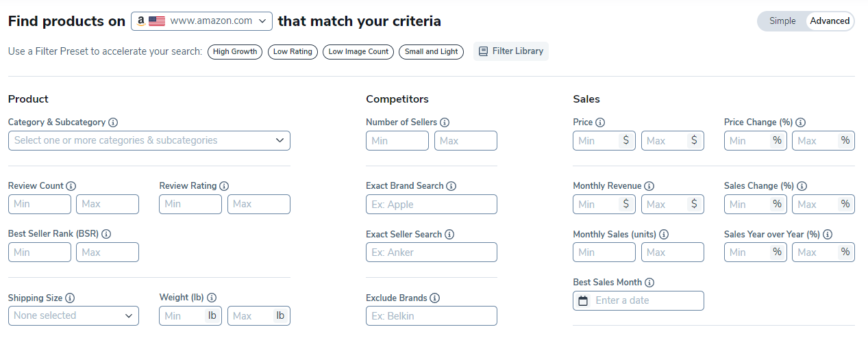The height and width of the screenshot is (338, 868).
Task: Open the Shipping Size dropdown
Action: pyautogui.click(x=73, y=315)
